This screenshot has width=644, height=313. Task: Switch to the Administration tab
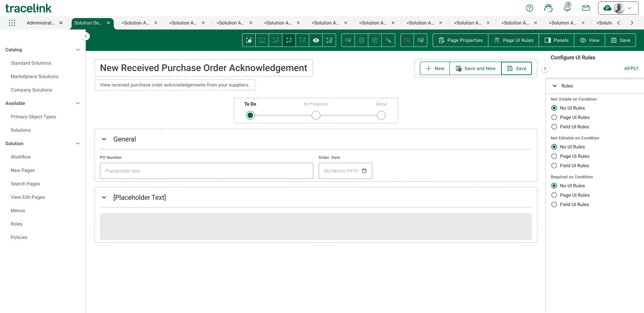coord(41,23)
